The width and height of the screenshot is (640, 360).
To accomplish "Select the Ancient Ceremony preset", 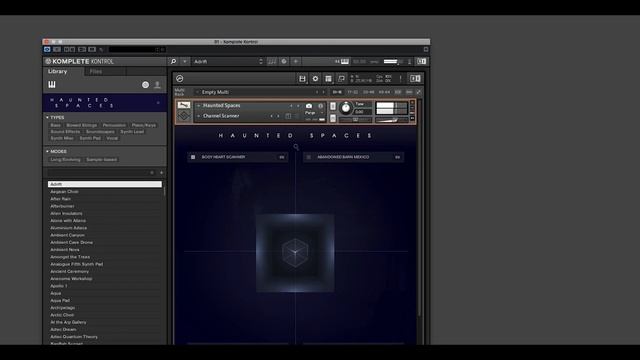I will (x=104, y=271).
